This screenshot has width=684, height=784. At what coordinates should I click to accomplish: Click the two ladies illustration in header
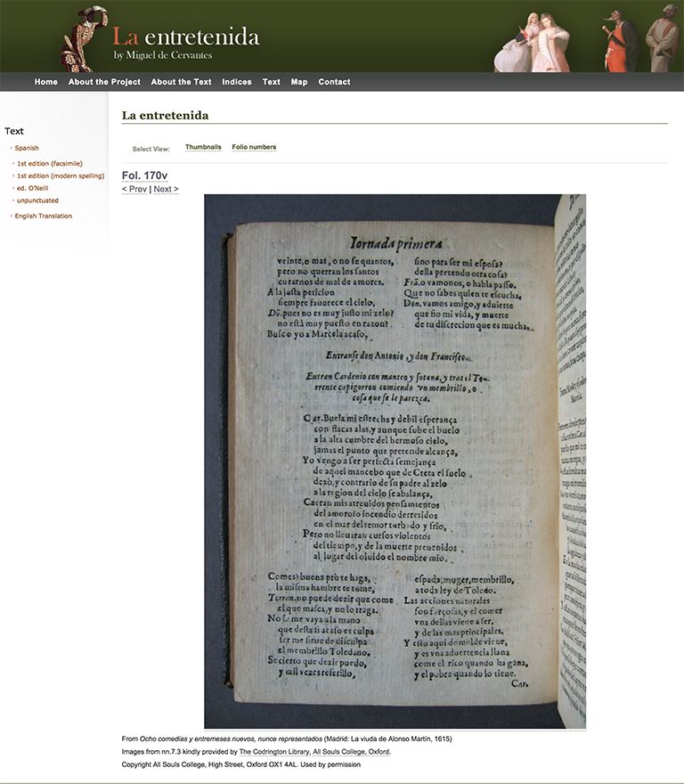[x=532, y=43]
